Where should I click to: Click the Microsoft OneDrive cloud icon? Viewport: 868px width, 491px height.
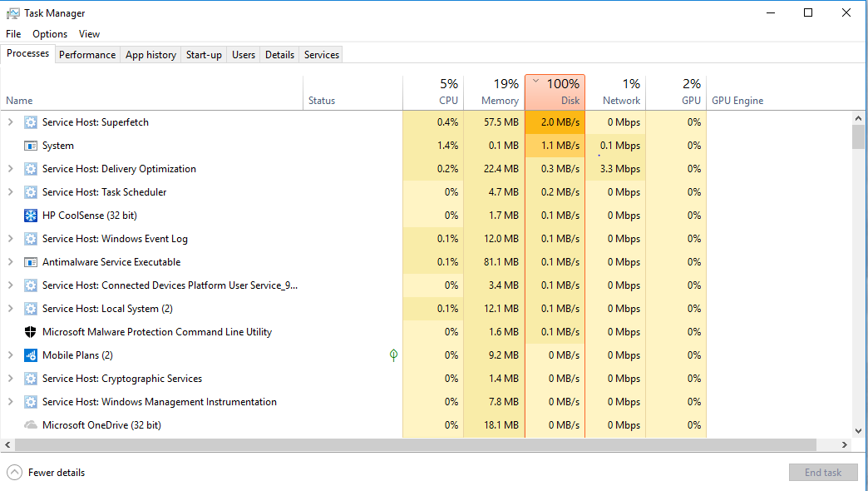31,425
